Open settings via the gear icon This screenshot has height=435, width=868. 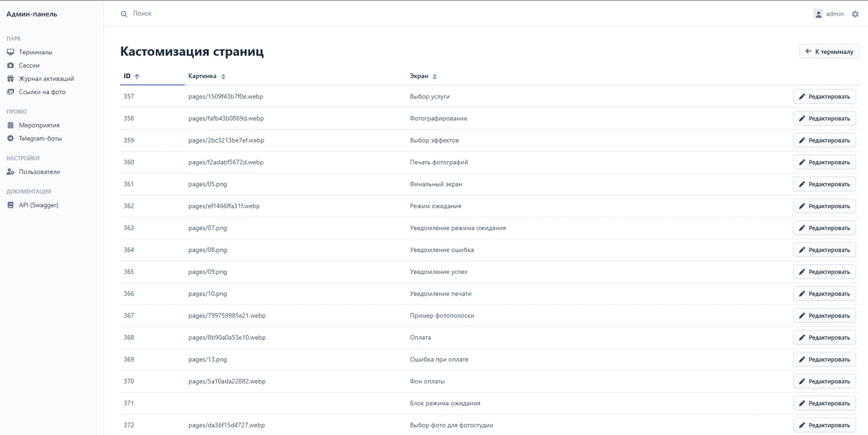point(855,14)
